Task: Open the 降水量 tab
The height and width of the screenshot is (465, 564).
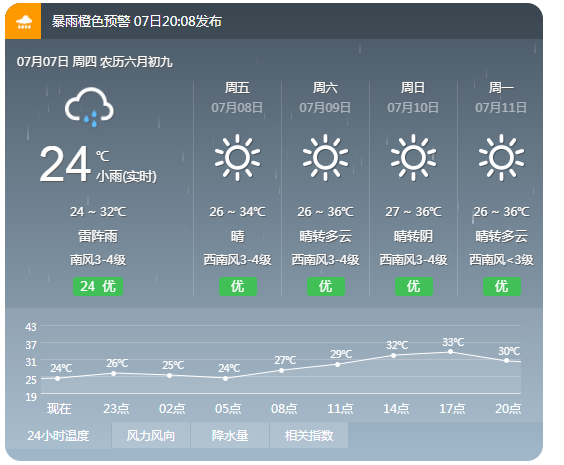Action: click(230, 436)
